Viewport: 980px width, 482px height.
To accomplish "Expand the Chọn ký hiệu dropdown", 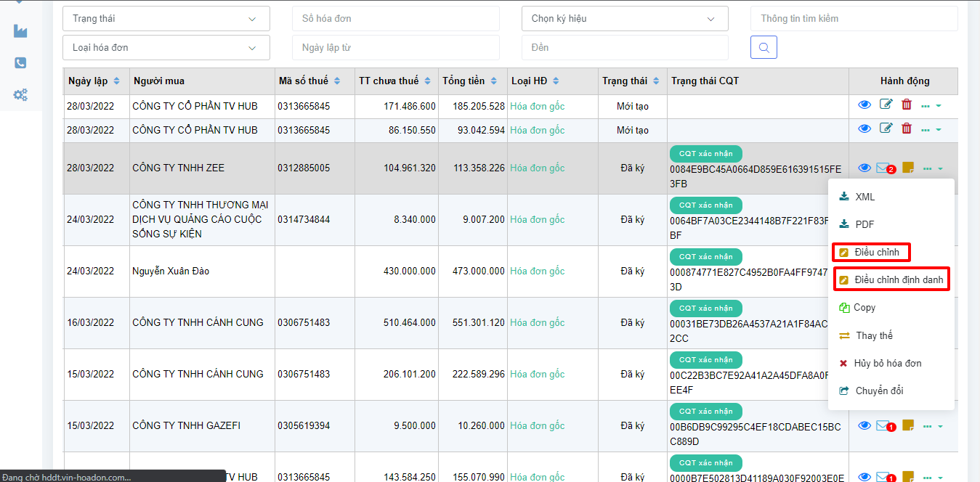I will [x=625, y=18].
